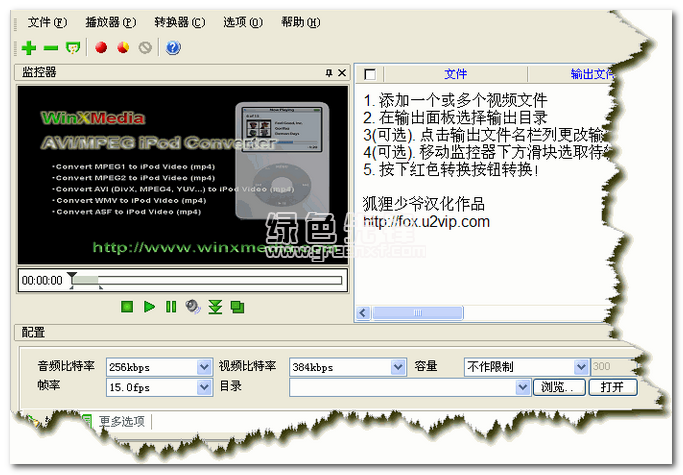The width and height of the screenshot is (683, 475).
Task: Click the left arrow of horizontal scrollbar
Action: pos(363,313)
